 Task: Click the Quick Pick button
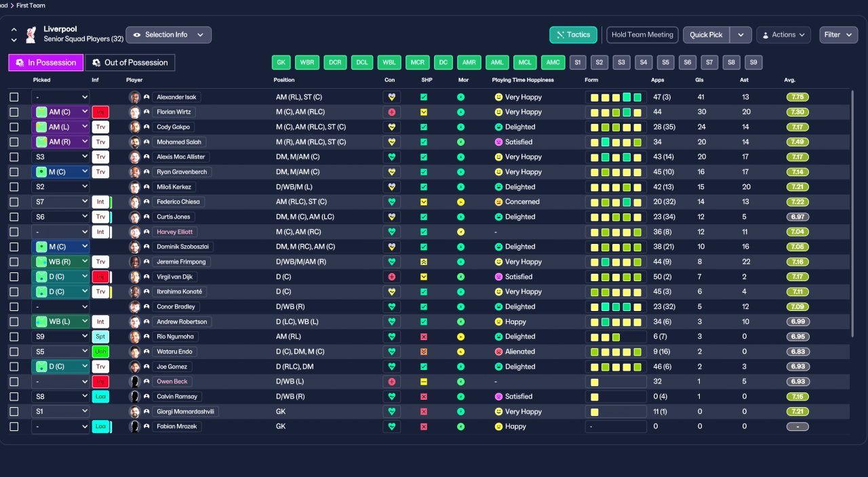[x=707, y=35]
